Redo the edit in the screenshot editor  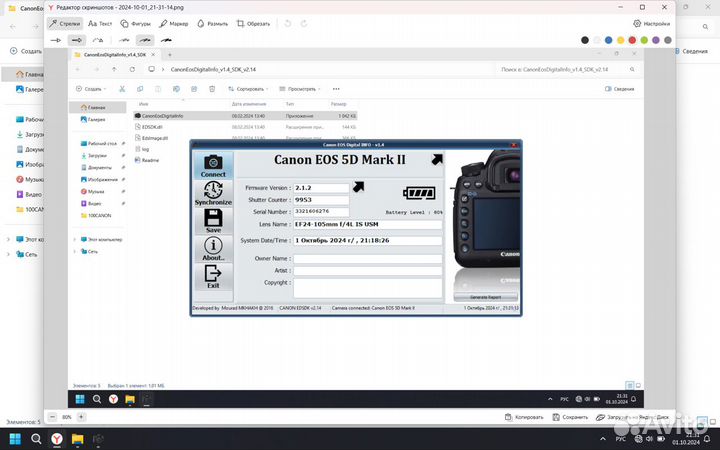304,23
